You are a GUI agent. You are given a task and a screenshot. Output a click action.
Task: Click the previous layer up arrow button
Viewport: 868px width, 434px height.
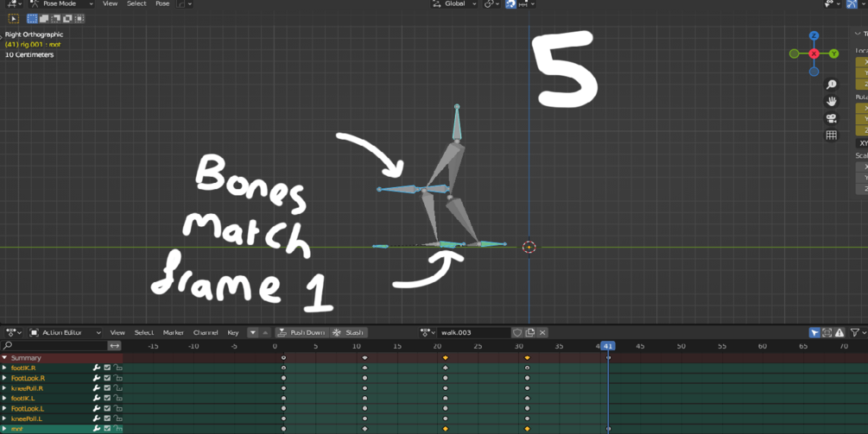pyautogui.click(x=266, y=332)
